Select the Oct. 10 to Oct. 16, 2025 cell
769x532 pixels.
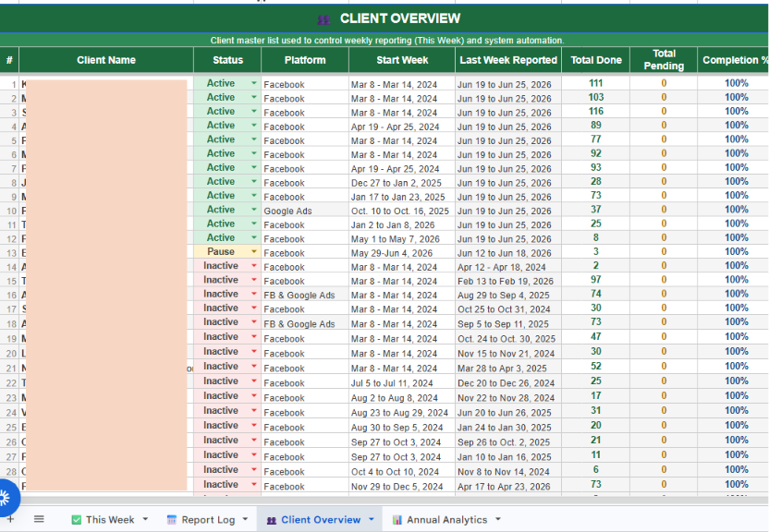402,211
